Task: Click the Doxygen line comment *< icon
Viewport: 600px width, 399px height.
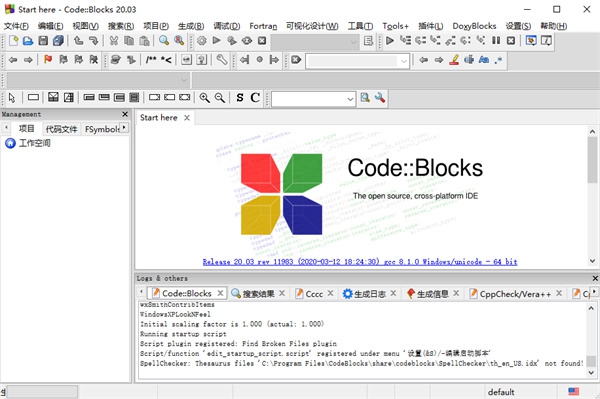Action: (166, 60)
